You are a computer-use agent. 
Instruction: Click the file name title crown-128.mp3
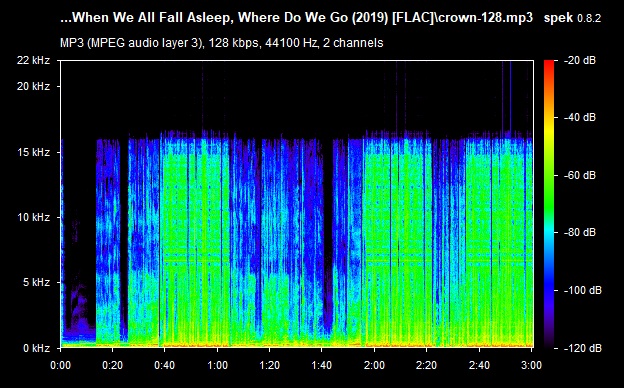(x=296, y=18)
